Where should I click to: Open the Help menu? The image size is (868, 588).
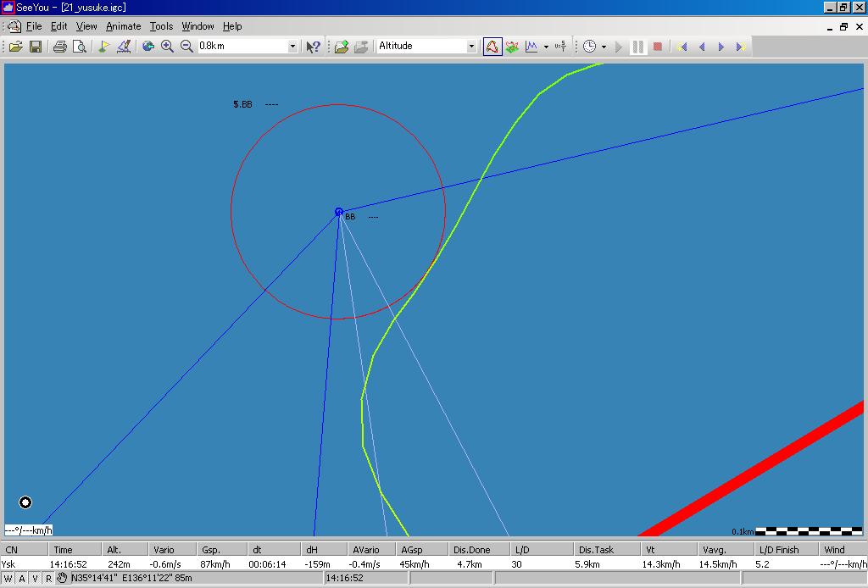tap(232, 26)
